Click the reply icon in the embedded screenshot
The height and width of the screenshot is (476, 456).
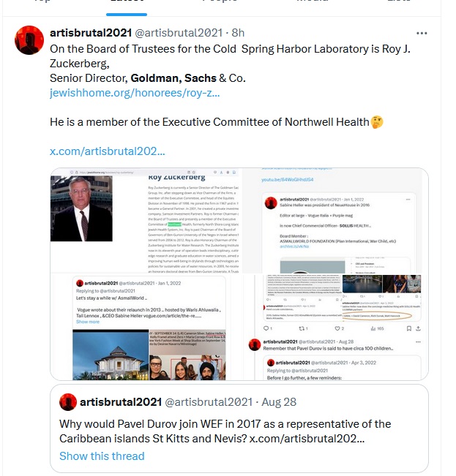coord(266,328)
